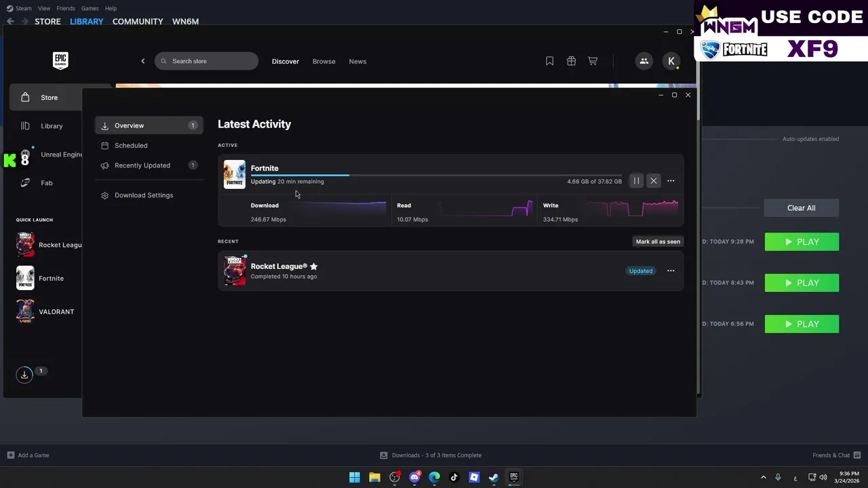The height and width of the screenshot is (488, 868).
Task: Click the megaphone icon beside Recently Updated
Action: coord(104,165)
